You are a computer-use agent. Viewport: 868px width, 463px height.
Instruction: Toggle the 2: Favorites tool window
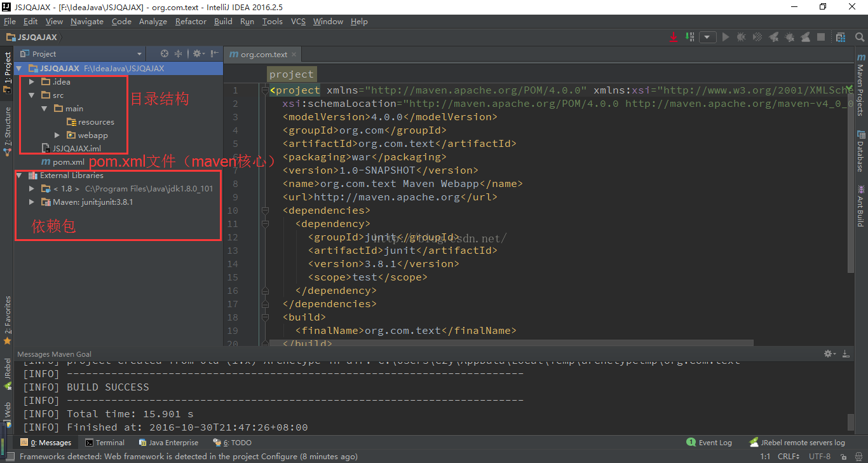pos(8,320)
